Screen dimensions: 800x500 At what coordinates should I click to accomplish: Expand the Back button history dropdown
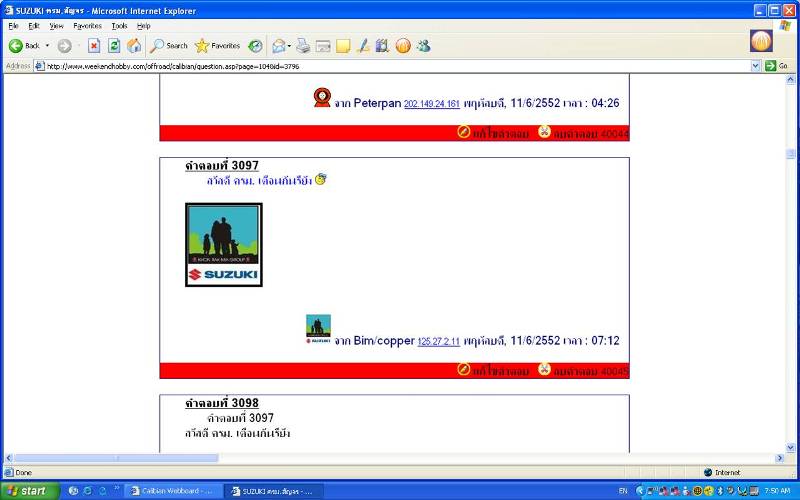[x=47, y=46]
